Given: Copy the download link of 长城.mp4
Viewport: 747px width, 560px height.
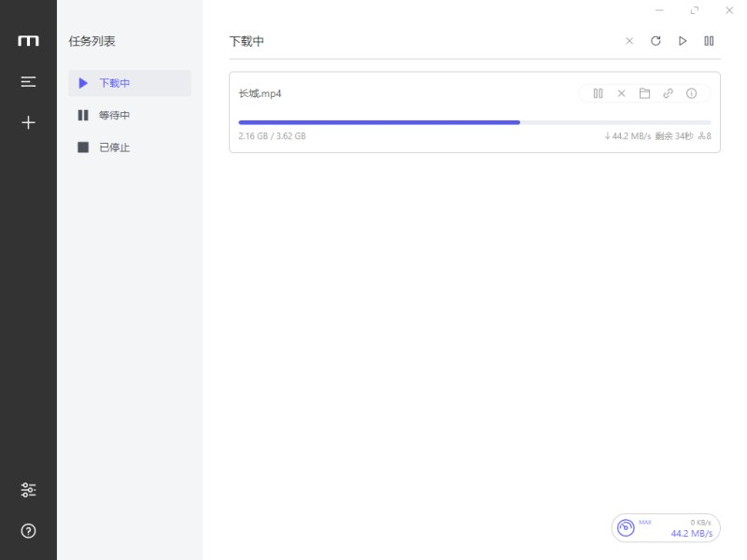Looking at the screenshot, I should (668, 93).
